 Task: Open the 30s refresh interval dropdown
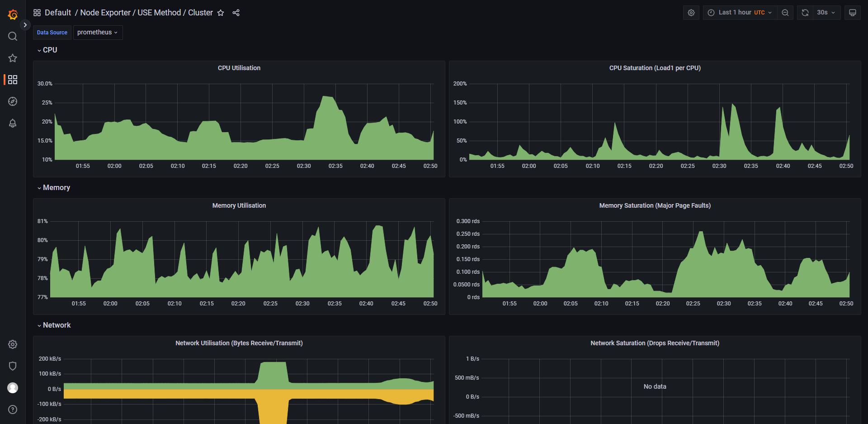point(826,13)
